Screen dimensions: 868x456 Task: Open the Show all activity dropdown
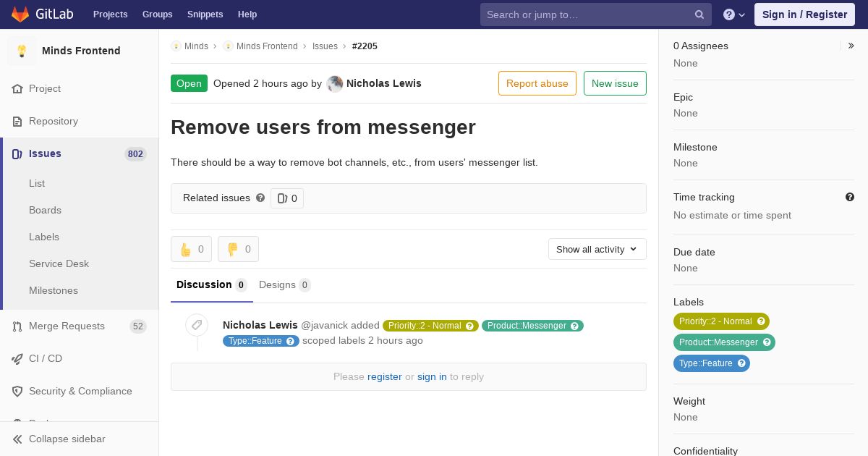[597, 249]
